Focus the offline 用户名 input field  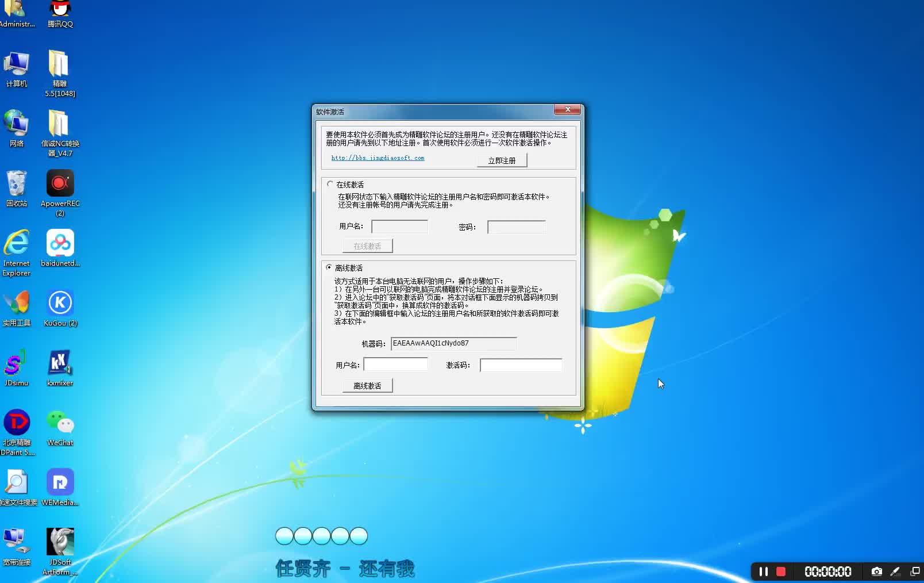click(x=395, y=365)
